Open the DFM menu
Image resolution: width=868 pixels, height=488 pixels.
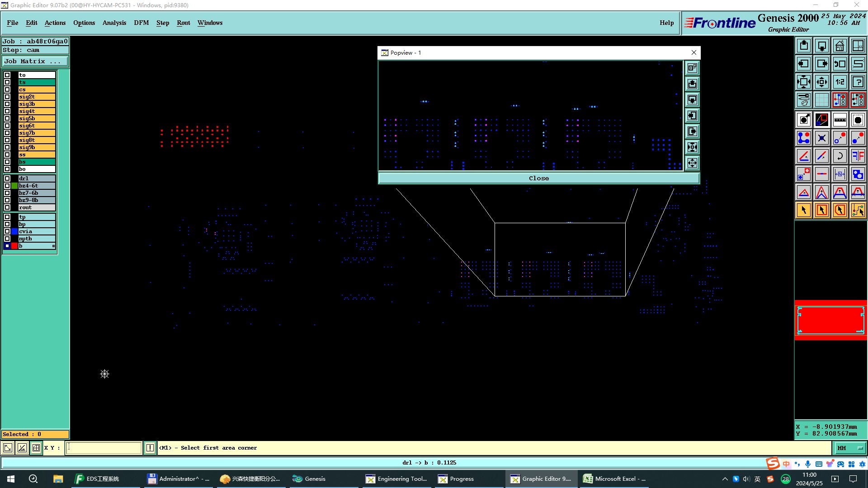point(141,23)
